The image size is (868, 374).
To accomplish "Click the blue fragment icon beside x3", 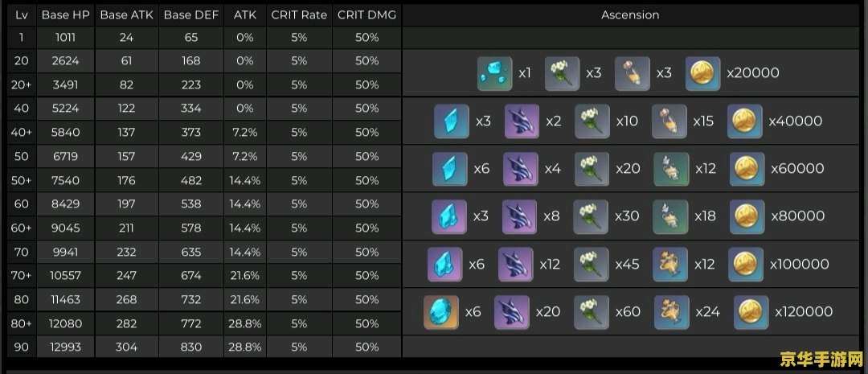I will point(452,121).
